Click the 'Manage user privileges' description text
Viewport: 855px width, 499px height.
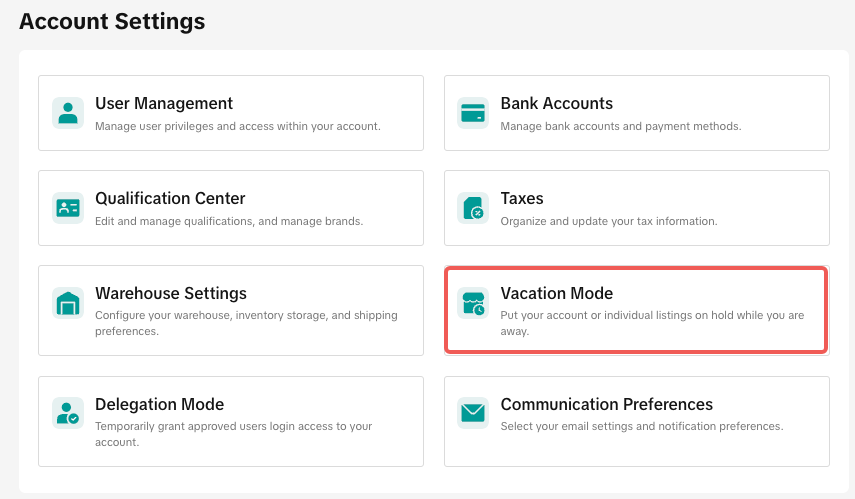pos(237,127)
